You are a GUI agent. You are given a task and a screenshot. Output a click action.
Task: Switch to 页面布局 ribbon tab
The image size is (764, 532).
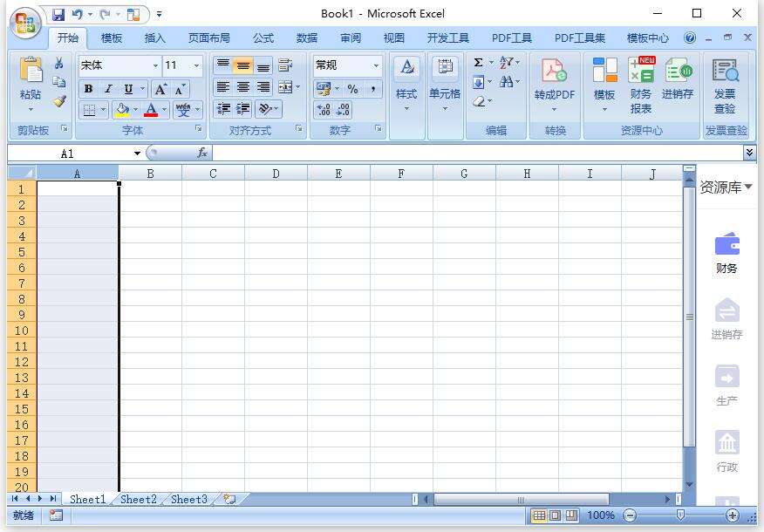[209, 38]
